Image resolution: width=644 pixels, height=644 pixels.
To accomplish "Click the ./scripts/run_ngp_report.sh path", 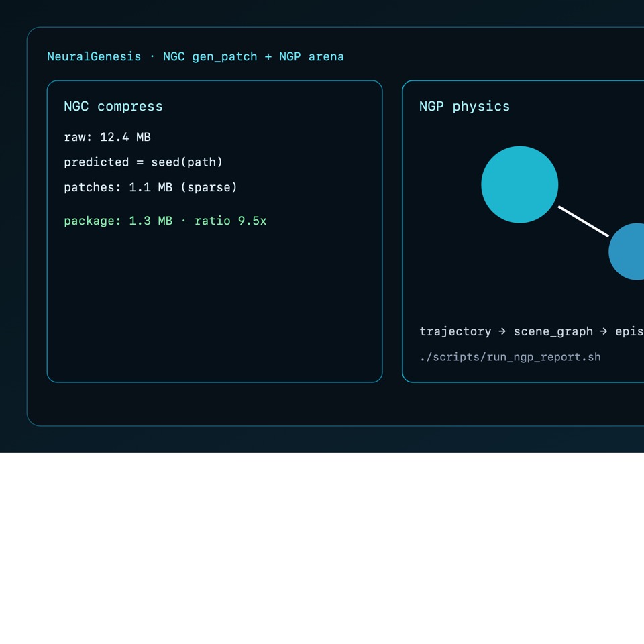I will 510,357.
